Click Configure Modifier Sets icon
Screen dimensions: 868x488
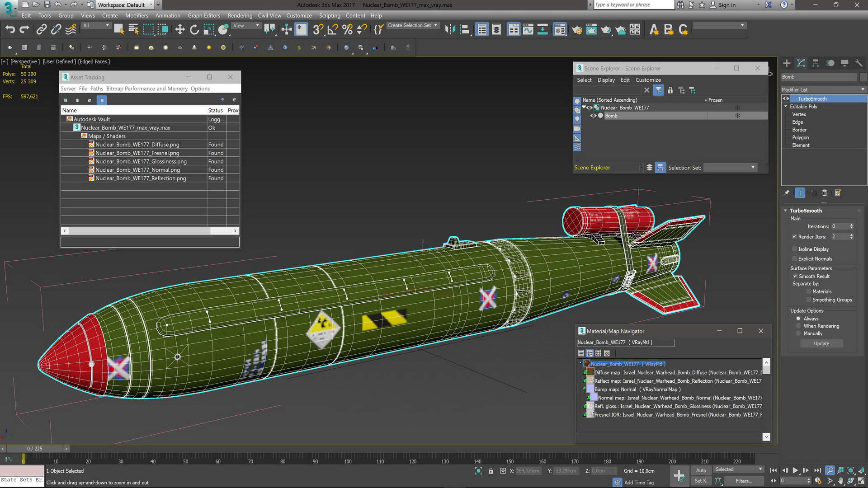pyautogui.click(x=838, y=193)
